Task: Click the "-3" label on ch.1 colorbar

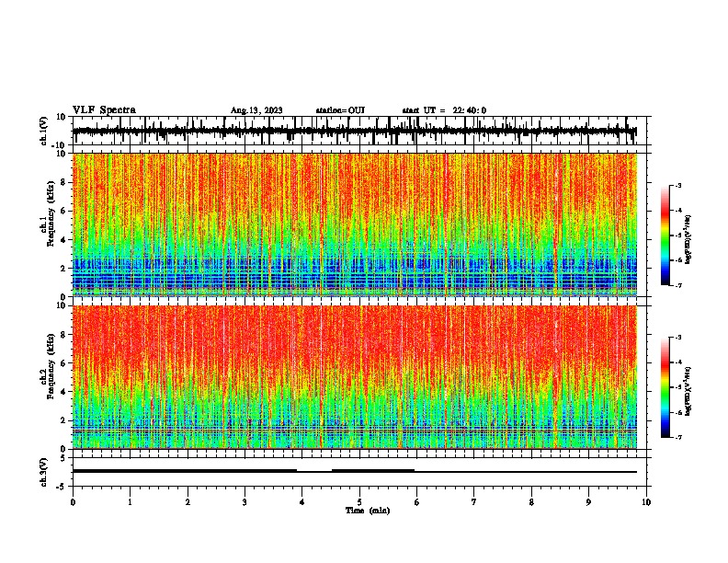Action: click(678, 186)
